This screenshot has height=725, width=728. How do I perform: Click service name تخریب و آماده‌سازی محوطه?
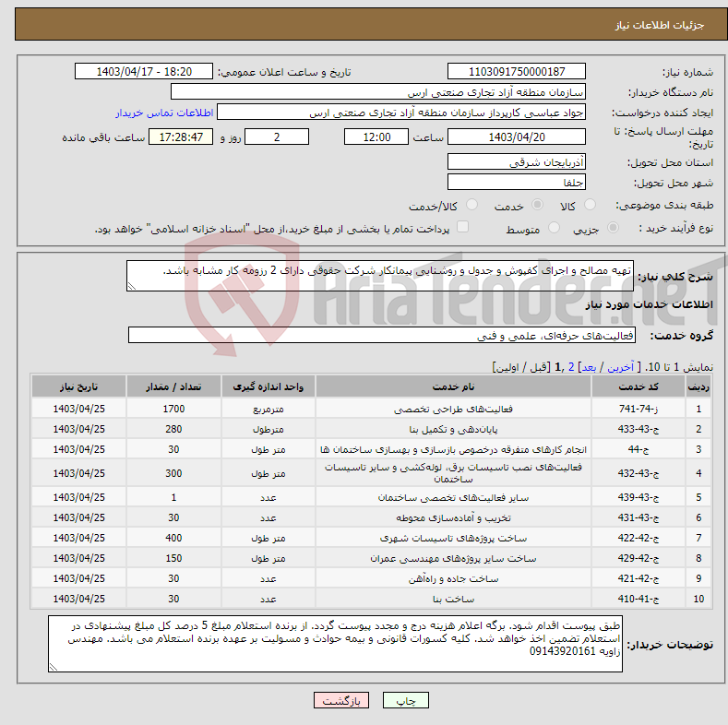[x=453, y=517]
